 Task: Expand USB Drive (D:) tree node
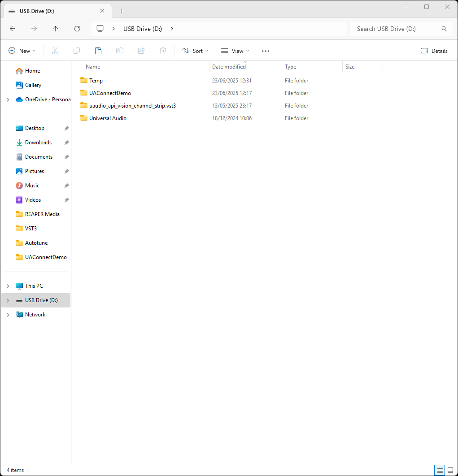click(x=8, y=300)
